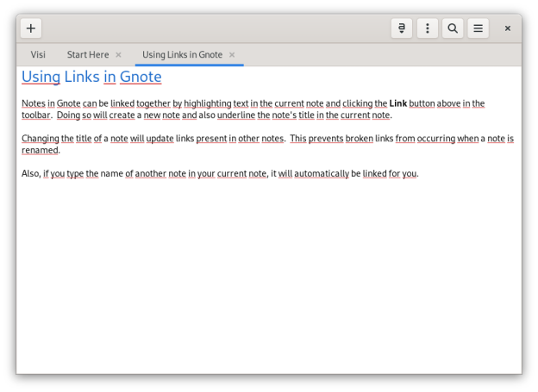This screenshot has width=538, height=392.
Task: Switch to the Visi tab
Action: click(x=38, y=54)
